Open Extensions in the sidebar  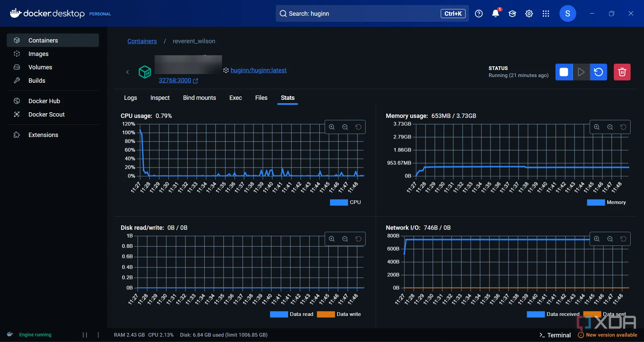coord(53,135)
